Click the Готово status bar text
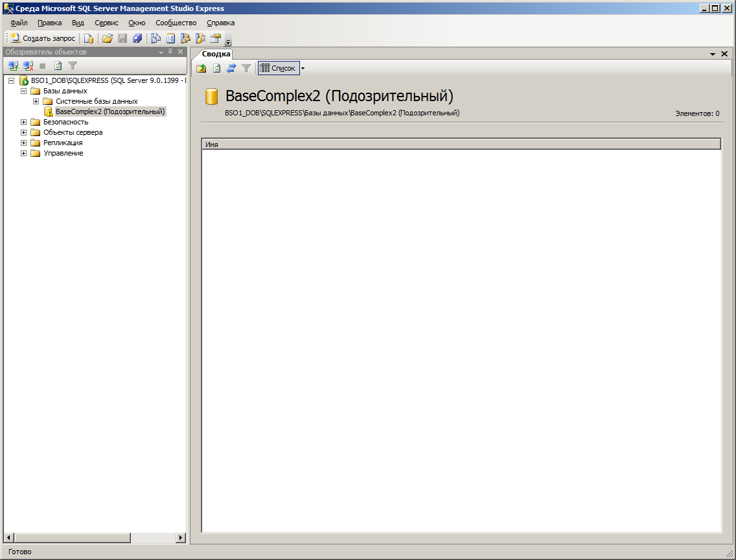 tap(19, 552)
